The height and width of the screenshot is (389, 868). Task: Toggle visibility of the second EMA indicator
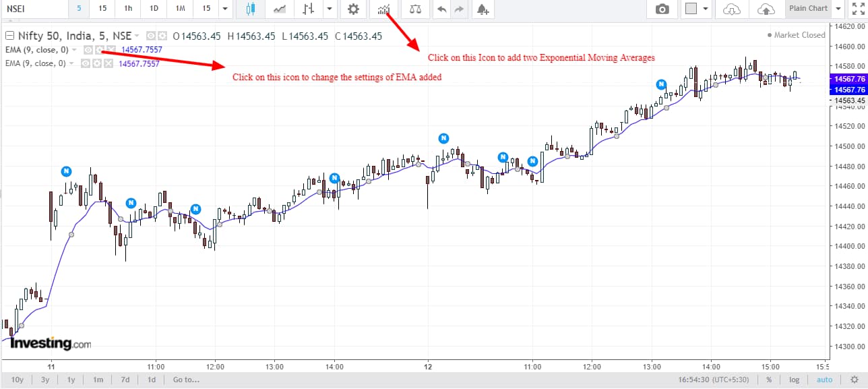point(85,63)
